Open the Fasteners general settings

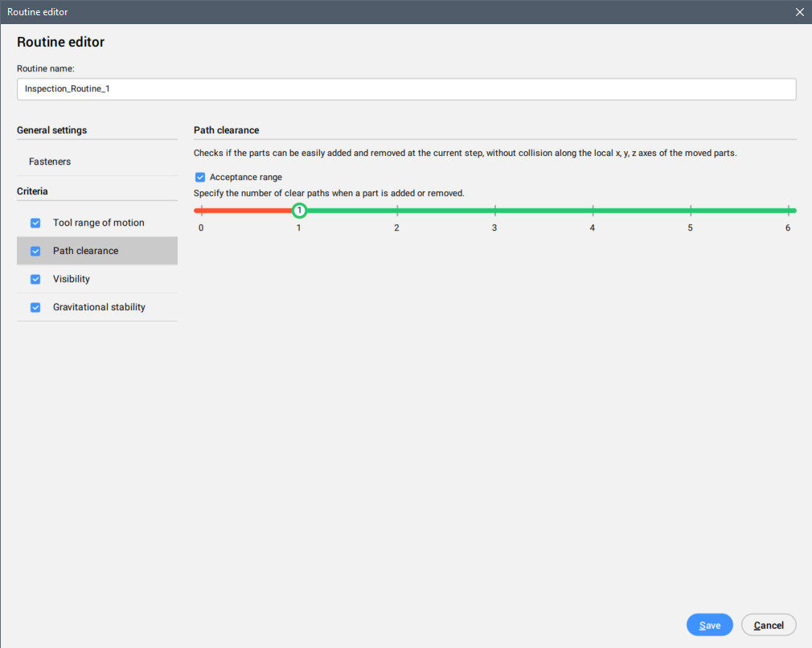tap(50, 162)
